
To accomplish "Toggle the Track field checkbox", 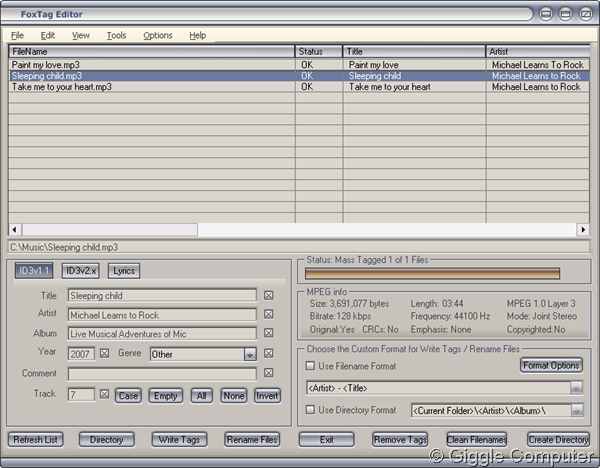I will pos(104,394).
